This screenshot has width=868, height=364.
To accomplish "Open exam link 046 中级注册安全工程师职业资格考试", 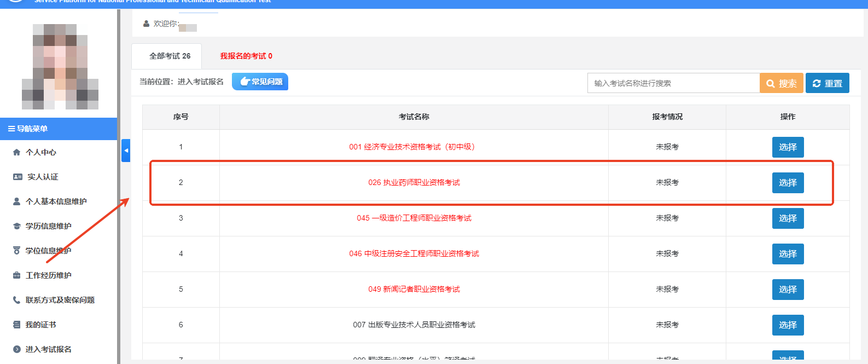I will (x=414, y=253).
